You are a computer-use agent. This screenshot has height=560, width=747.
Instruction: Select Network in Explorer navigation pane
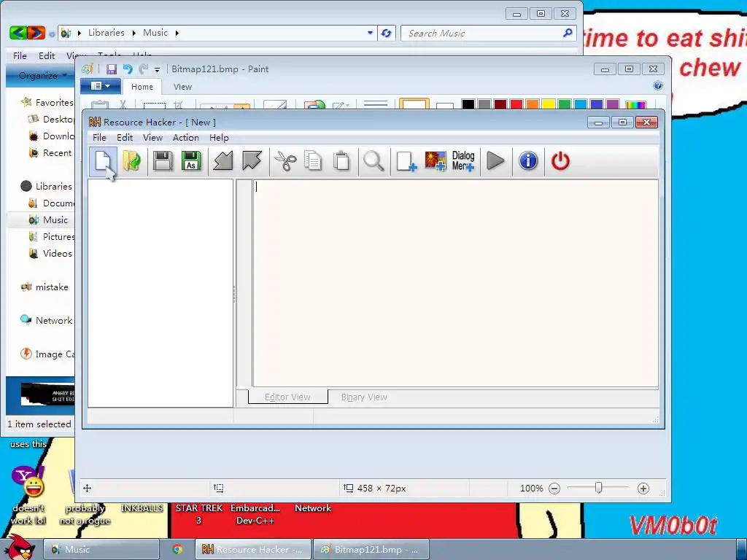(x=54, y=321)
